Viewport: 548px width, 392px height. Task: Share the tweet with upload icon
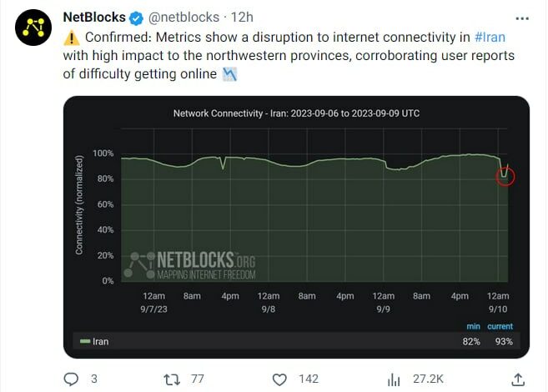[518, 379]
